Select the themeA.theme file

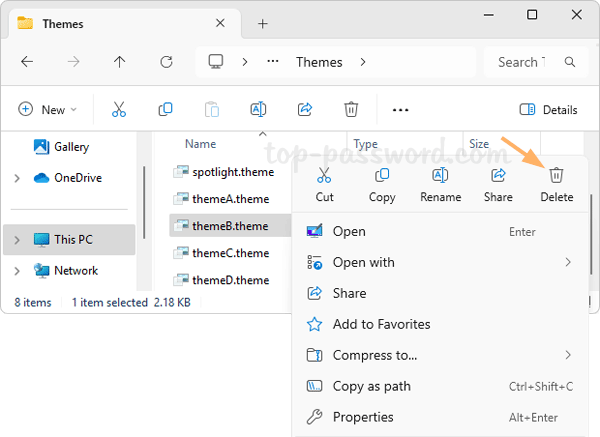click(230, 199)
